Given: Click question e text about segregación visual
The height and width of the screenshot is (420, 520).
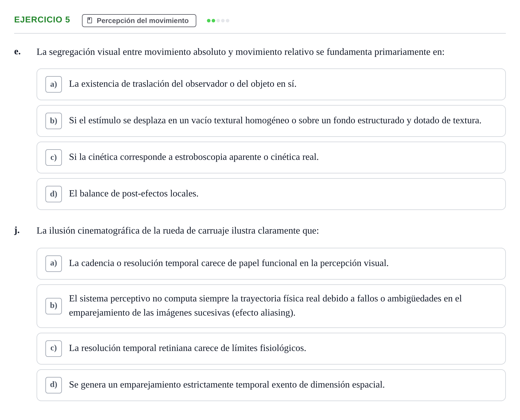Looking at the screenshot, I should (241, 52).
